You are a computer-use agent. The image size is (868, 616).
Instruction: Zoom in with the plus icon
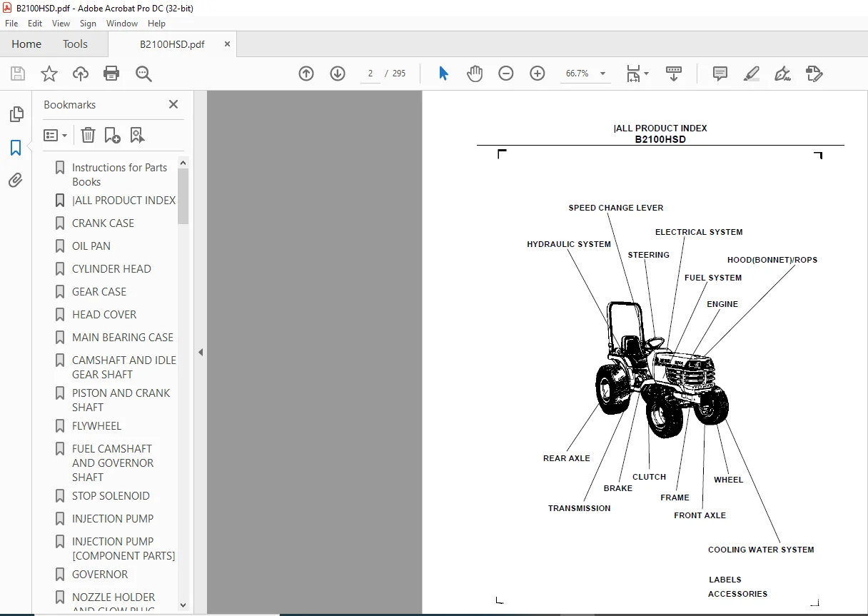pos(538,74)
